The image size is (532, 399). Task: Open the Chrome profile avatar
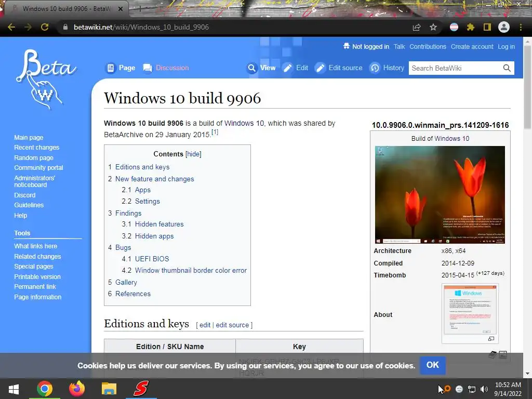coord(504,27)
